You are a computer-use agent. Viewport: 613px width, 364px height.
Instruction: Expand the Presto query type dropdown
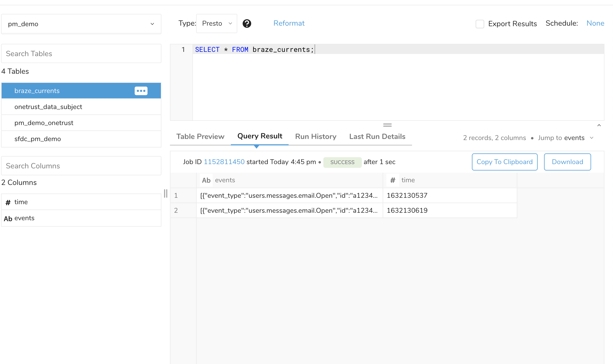(x=216, y=24)
